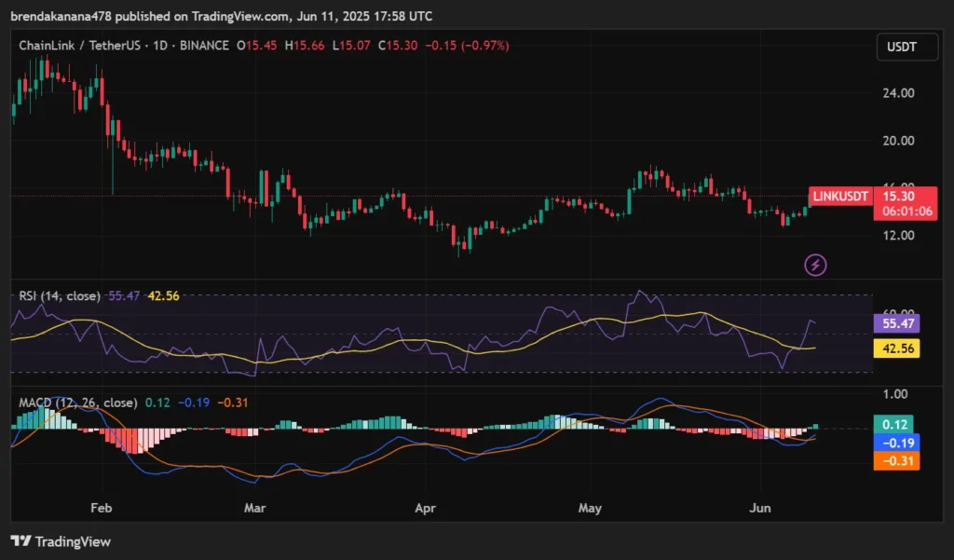This screenshot has width=954, height=560.
Task: Click the RSI legend value 42.56
Action: [x=164, y=295]
